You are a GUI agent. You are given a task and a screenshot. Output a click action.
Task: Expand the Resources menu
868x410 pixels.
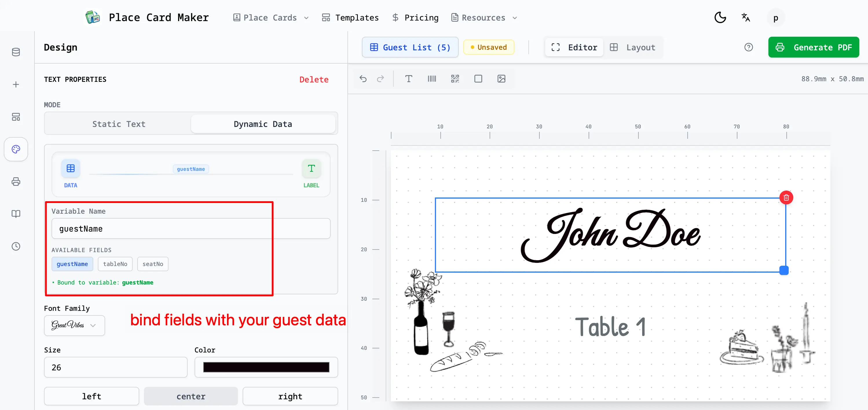[x=484, y=18]
